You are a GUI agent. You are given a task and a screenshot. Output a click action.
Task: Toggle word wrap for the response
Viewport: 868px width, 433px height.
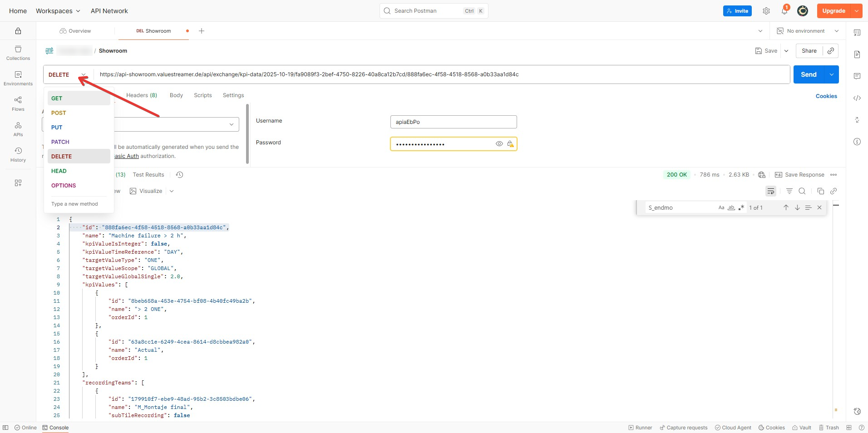pyautogui.click(x=771, y=191)
